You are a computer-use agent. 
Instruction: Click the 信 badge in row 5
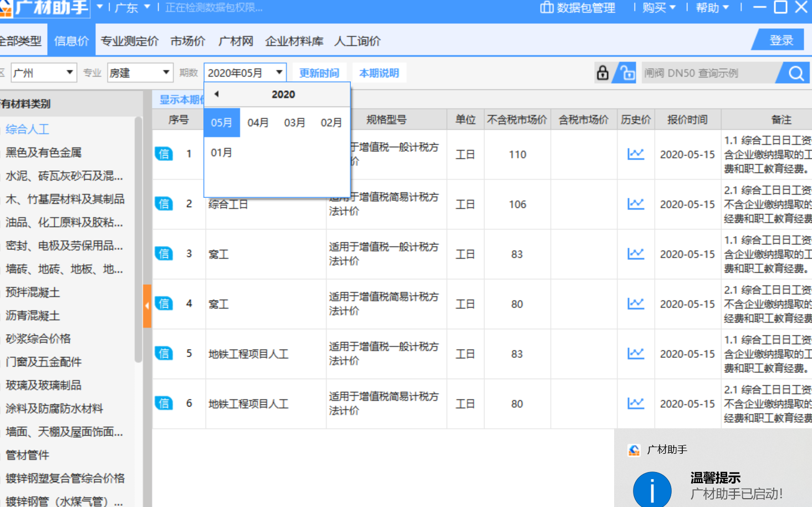[x=164, y=354]
